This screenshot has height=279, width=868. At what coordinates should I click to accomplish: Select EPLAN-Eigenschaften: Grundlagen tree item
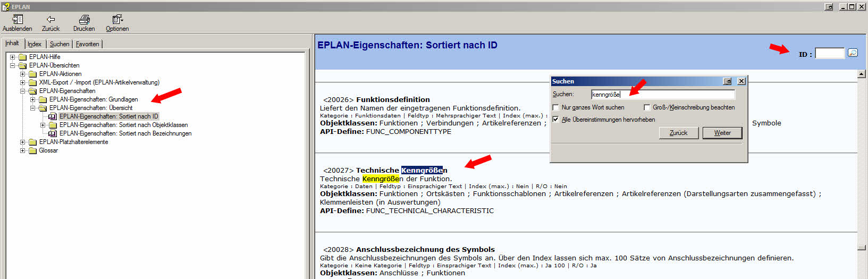tap(94, 99)
